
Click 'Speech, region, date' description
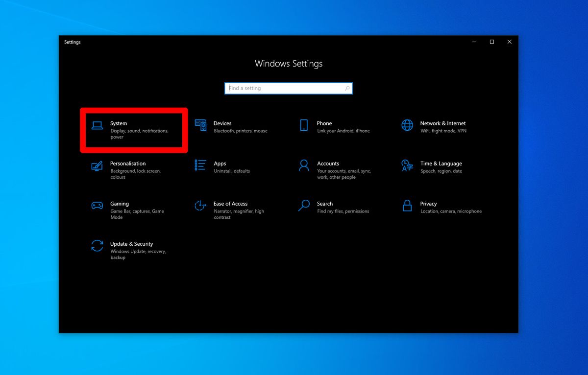tap(441, 171)
